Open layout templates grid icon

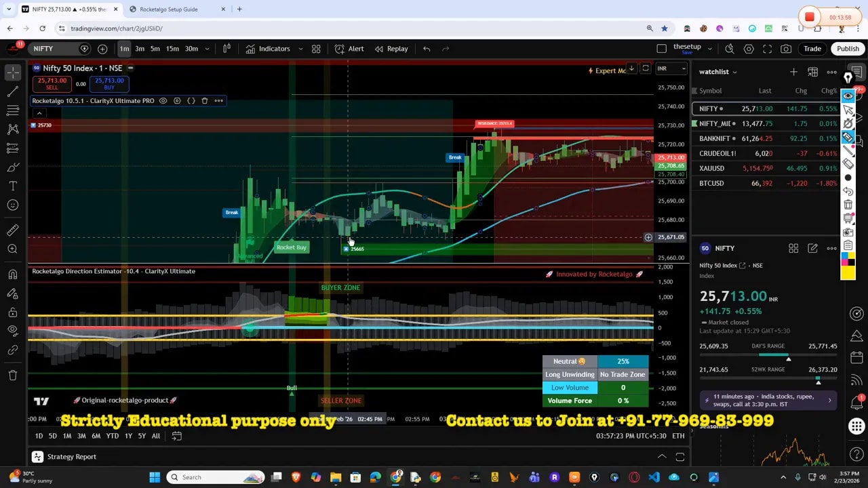click(x=316, y=49)
